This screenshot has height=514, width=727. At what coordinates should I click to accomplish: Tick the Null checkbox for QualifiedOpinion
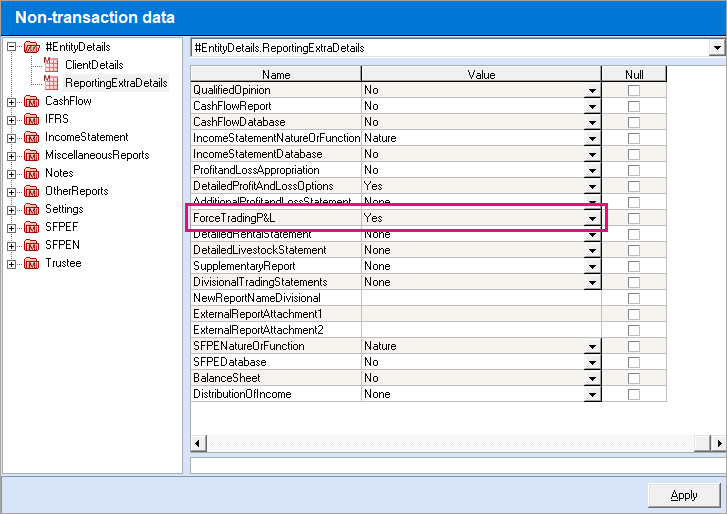(x=633, y=90)
